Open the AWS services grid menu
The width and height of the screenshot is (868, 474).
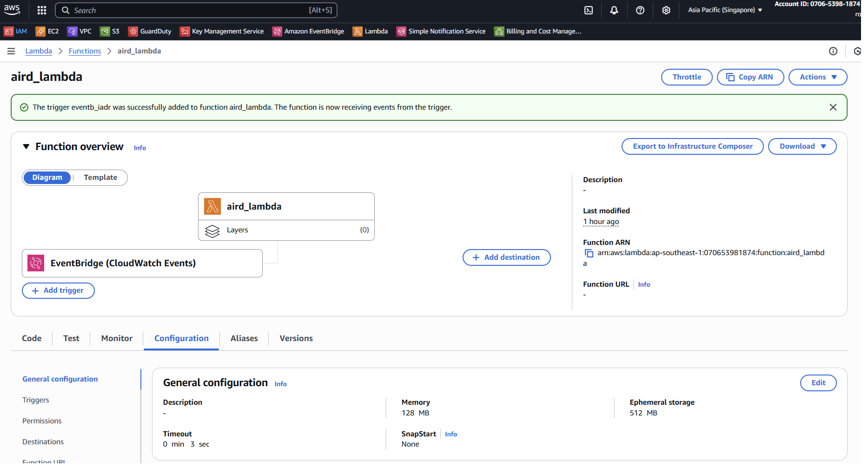point(42,10)
